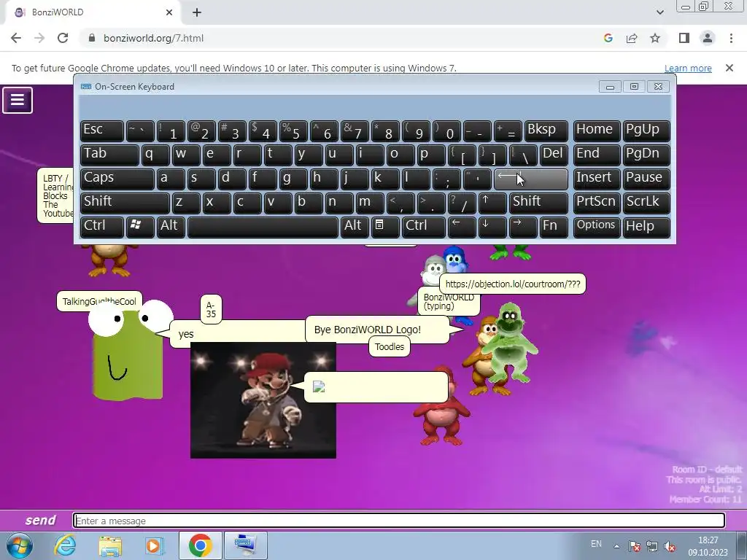Select the BonziWORLD browser tab
This screenshot has width=747, height=560.
coord(93,12)
